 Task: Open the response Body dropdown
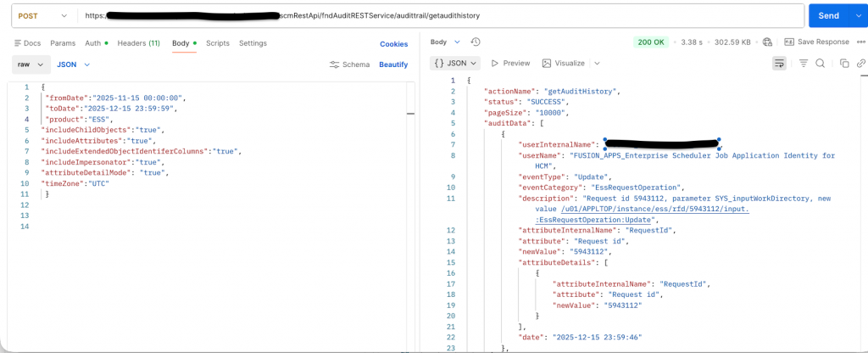pos(445,42)
